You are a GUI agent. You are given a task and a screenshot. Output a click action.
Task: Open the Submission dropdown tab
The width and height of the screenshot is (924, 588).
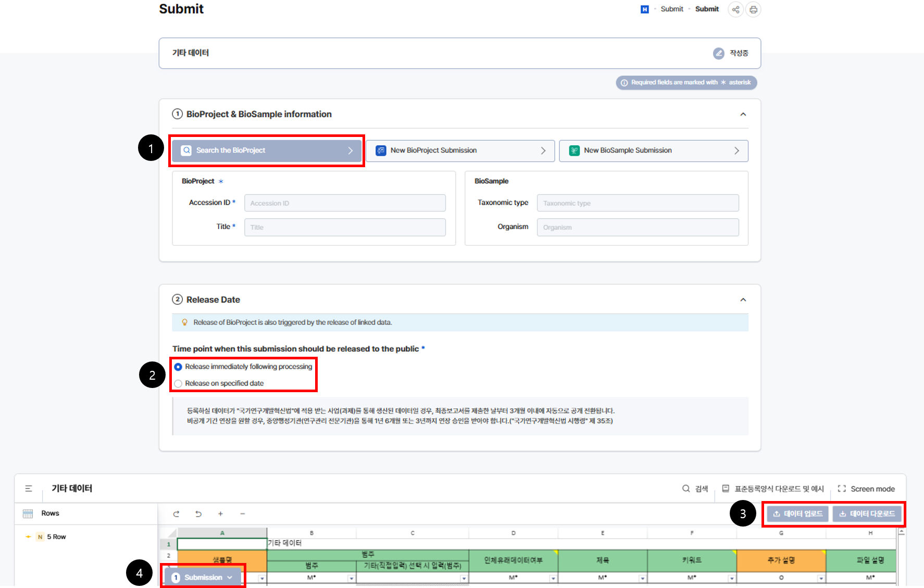(203, 578)
